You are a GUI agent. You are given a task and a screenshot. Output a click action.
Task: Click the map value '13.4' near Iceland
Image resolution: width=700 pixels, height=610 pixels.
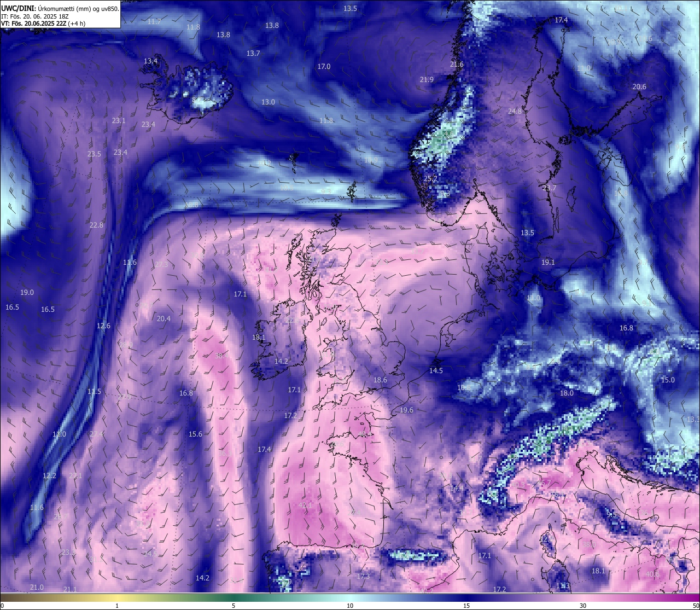[x=150, y=61]
